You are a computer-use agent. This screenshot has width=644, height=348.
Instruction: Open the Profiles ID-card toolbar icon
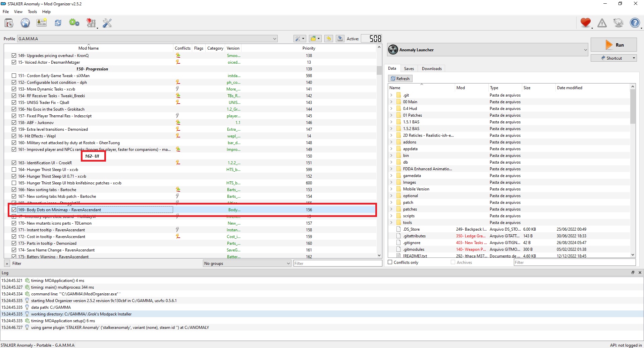click(42, 23)
